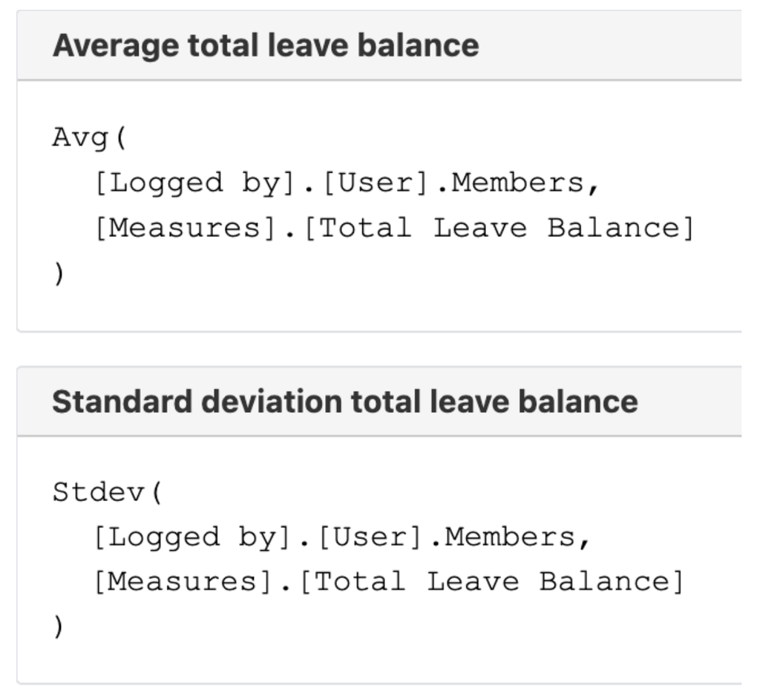760x700 pixels.
Task: Place cursor on the Stdev( function line
Action: [107, 492]
